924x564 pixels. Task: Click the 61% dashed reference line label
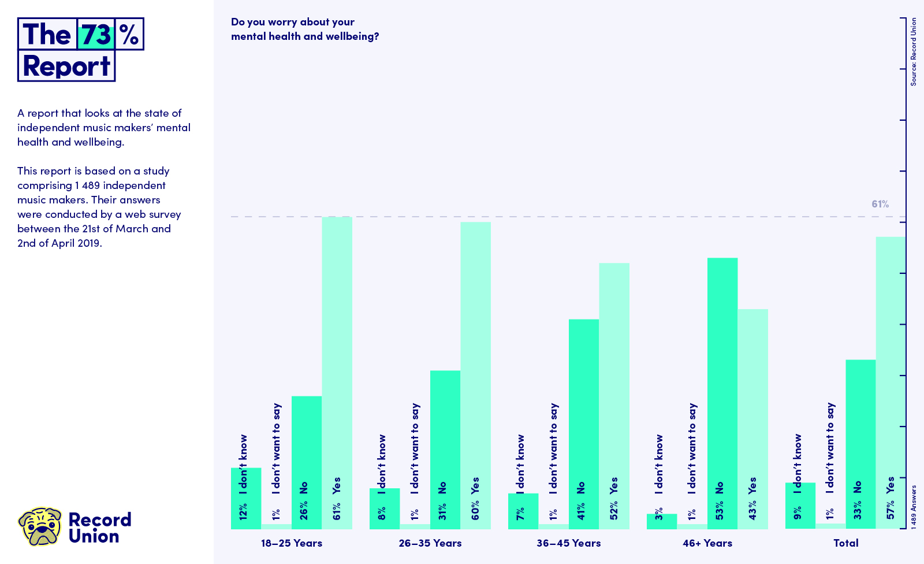pos(880,204)
